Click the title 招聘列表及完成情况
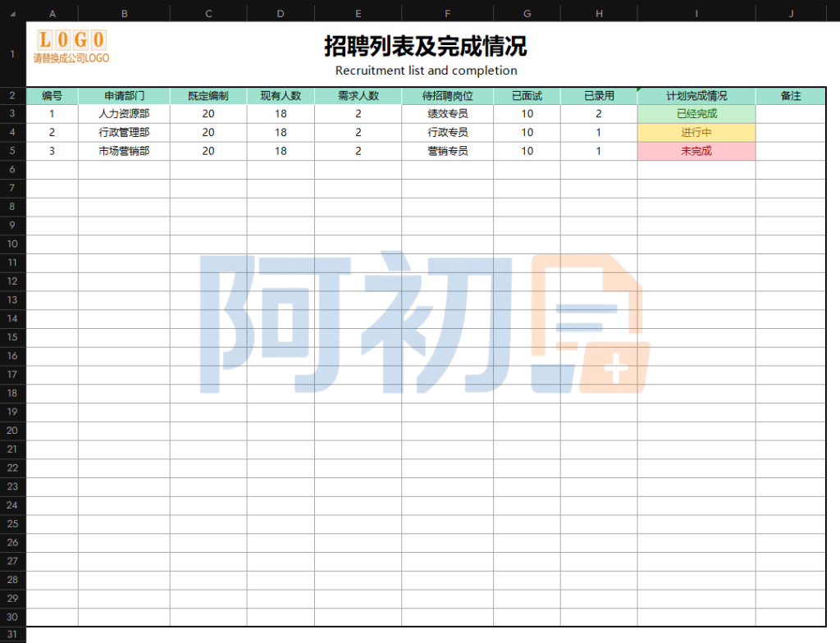The height and width of the screenshot is (643, 840). (x=426, y=46)
